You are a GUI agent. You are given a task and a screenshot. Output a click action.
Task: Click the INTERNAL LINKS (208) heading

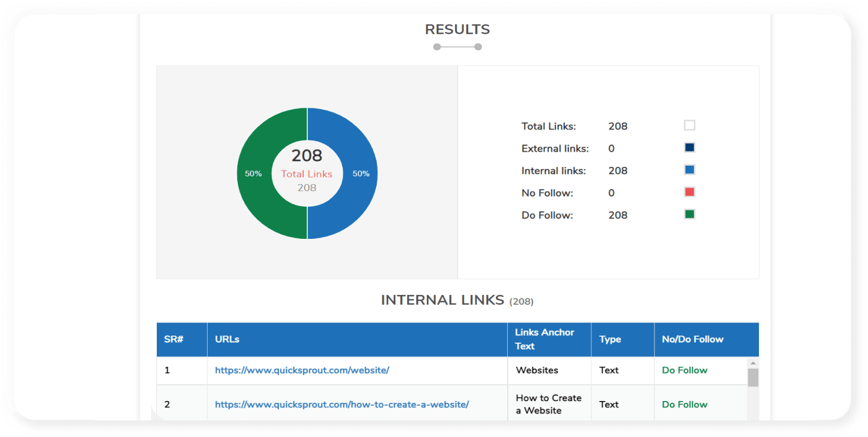(457, 300)
